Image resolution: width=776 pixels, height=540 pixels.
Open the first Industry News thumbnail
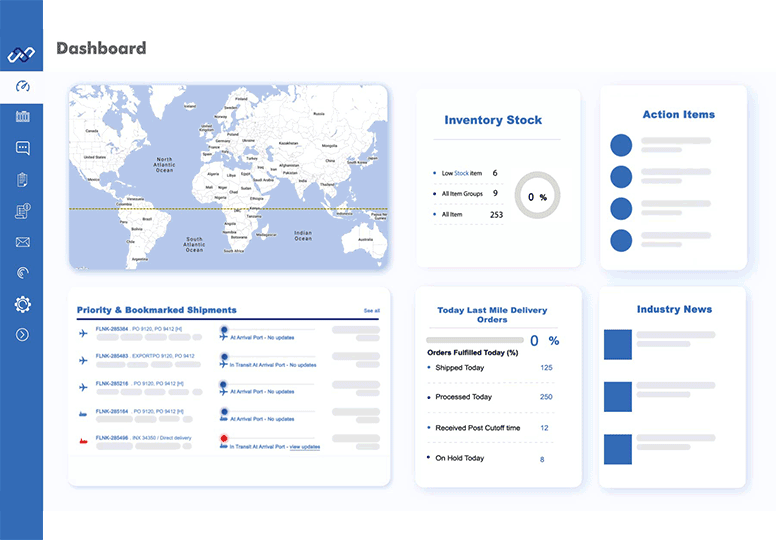pyautogui.click(x=617, y=345)
